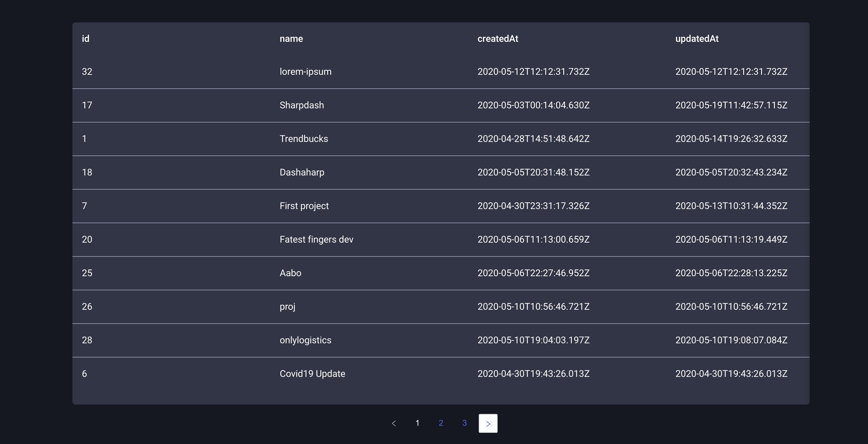Click the updatedAt column header
Viewport: 868px width, 444px height.
(x=696, y=39)
